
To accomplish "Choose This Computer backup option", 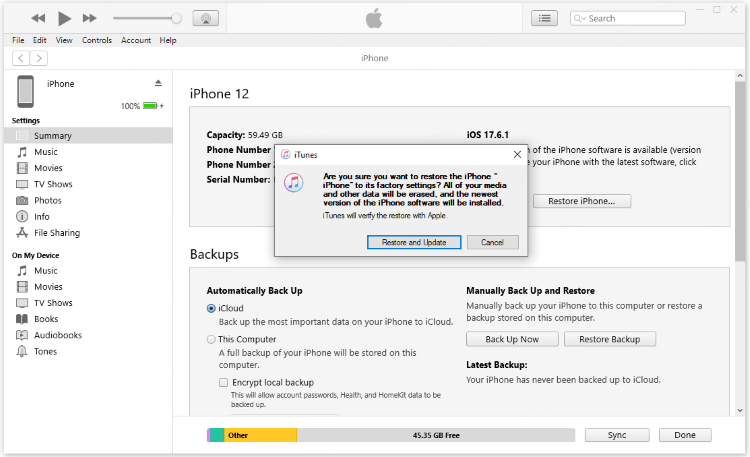I will [x=211, y=339].
